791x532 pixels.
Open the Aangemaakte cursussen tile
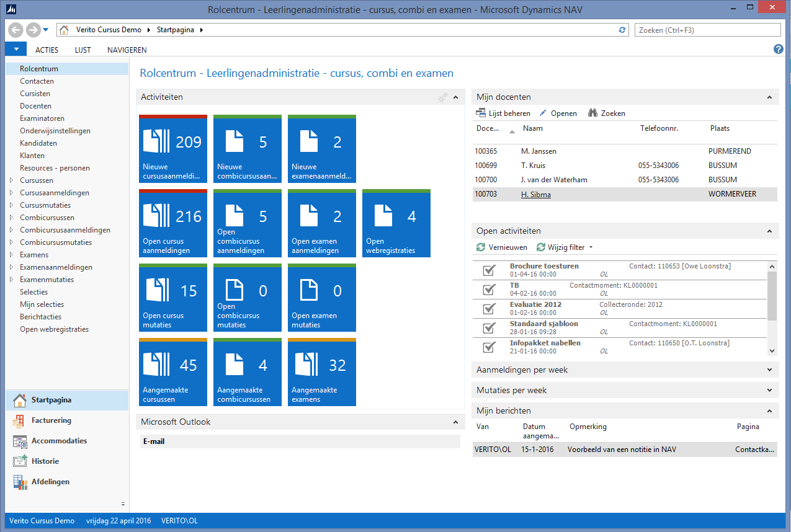click(x=173, y=371)
